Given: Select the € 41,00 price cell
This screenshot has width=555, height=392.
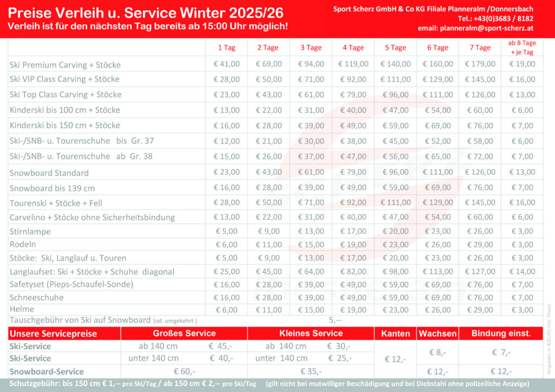Looking at the screenshot, I should (227, 64).
